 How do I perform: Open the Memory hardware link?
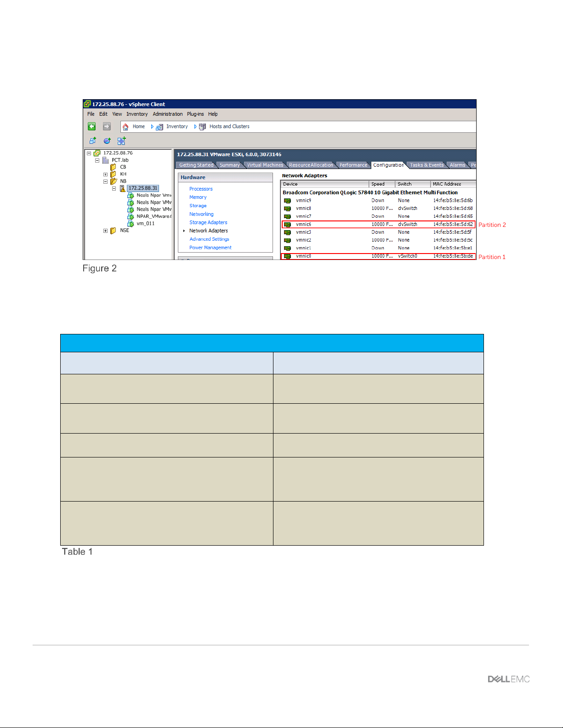click(x=198, y=197)
